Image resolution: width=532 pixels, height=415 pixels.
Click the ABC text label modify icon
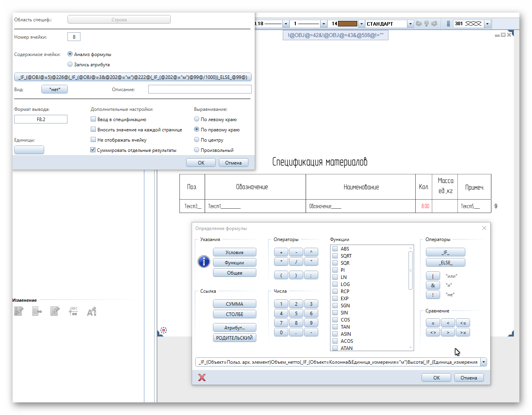[73, 311]
